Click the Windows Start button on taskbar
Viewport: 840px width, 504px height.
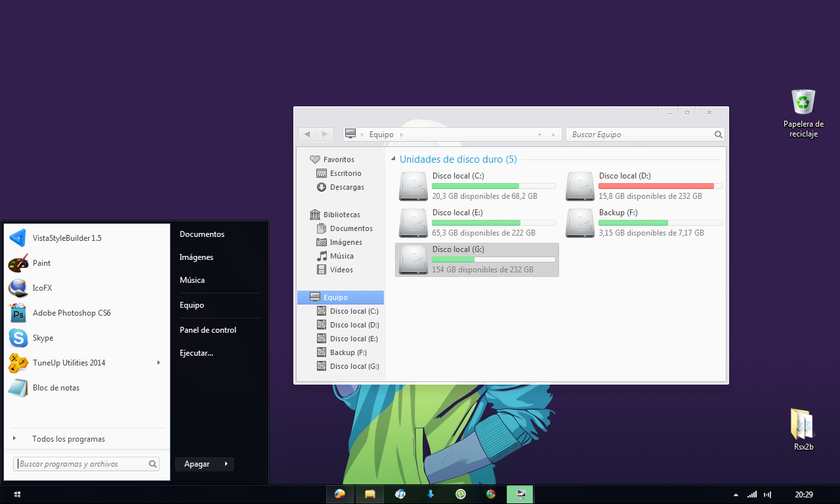click(x=17, y=494)
